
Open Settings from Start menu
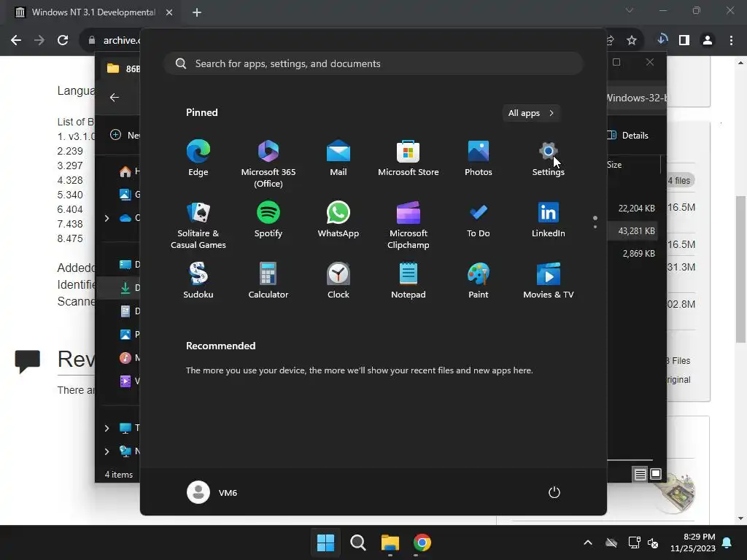coord(549,158)
